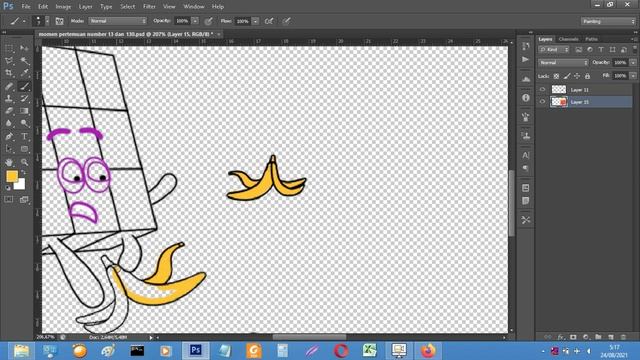This screenshot has height=360, width=640.
Task: Toggle pressure for size button
Action: pos(287,21)
